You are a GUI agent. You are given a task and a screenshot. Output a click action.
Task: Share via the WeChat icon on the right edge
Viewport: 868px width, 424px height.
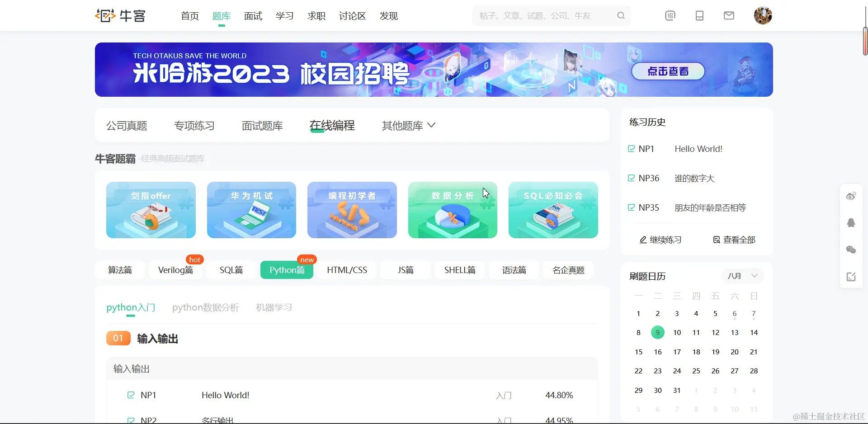851,250
